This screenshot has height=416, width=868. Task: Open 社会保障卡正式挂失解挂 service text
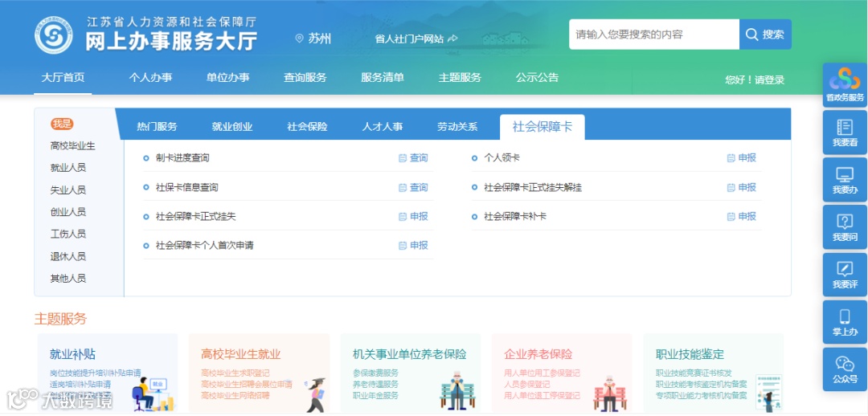pyautogui.click(x=533, y=188)
